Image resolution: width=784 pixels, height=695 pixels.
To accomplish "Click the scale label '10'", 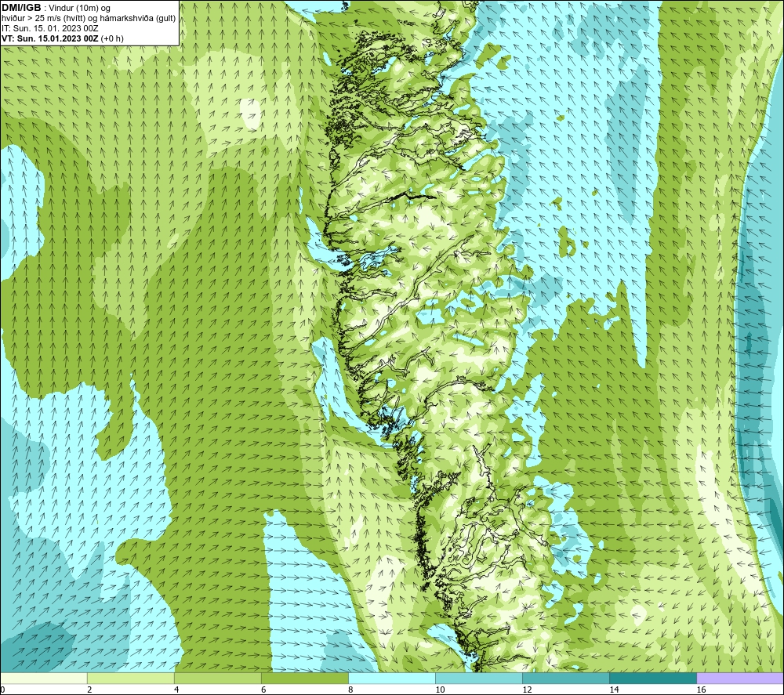I will [x=440, y=690].
